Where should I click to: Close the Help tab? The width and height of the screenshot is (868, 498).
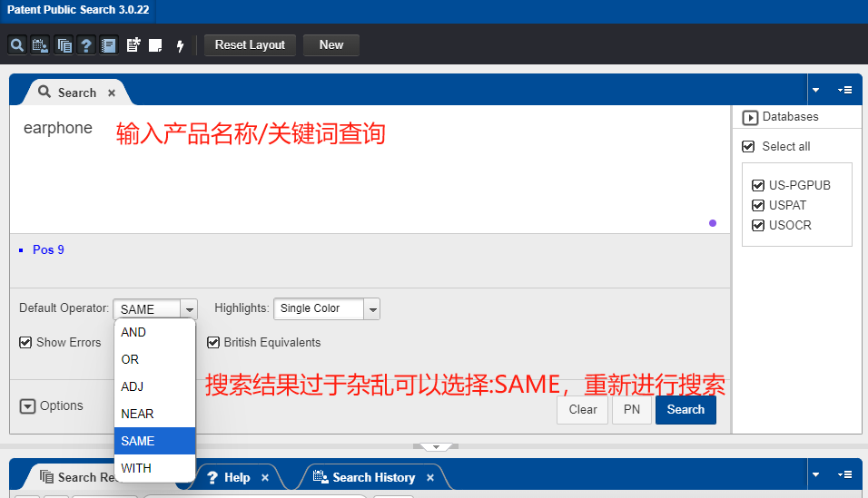click(x=265, y=477)
